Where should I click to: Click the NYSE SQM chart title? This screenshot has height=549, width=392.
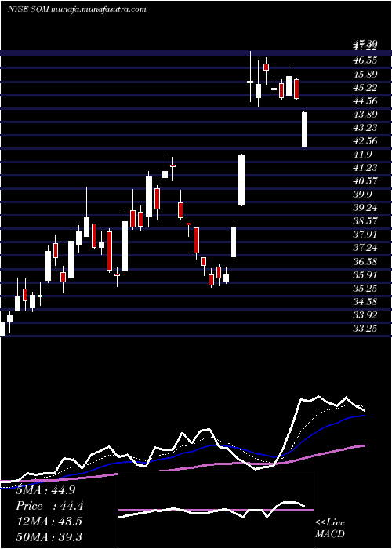point(77,9)
